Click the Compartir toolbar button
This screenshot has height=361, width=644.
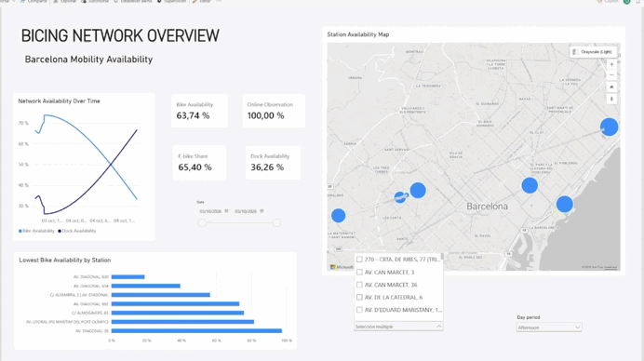click(x=34, y=2)
